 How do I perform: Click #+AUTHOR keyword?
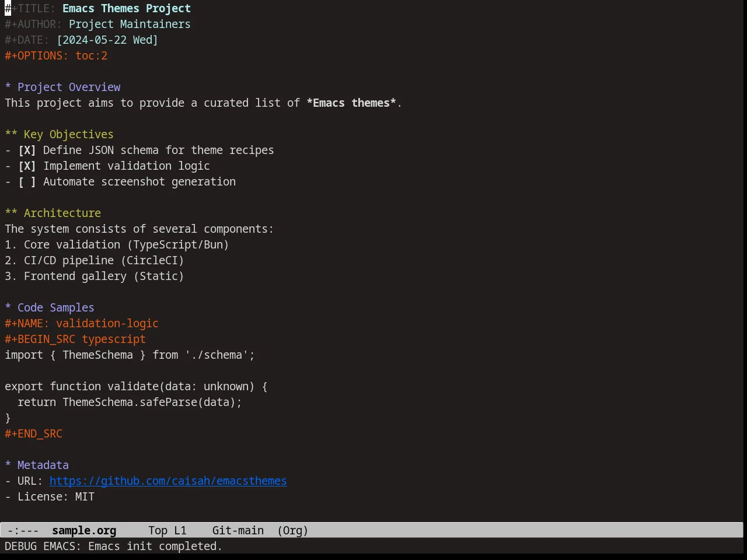coord(33,24)
